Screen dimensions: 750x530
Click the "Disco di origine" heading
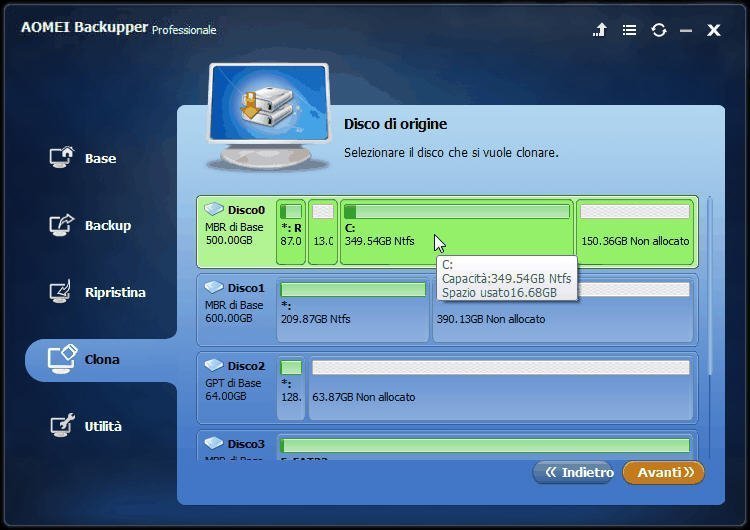(396, 124)
